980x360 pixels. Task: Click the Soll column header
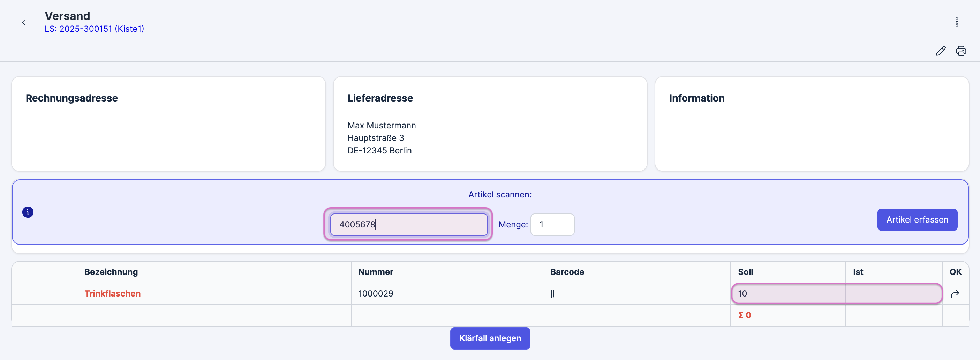(745, 272)
